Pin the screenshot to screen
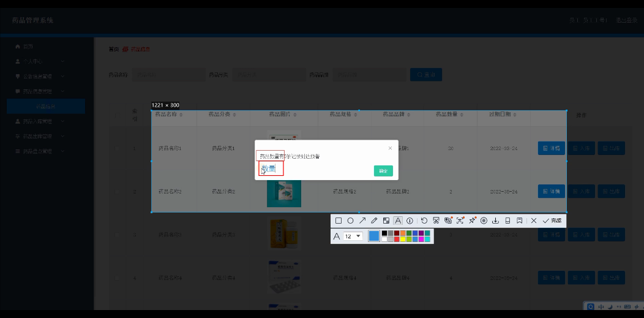The height and width of the screenshot is (318, 644). (x=472, y=221)
